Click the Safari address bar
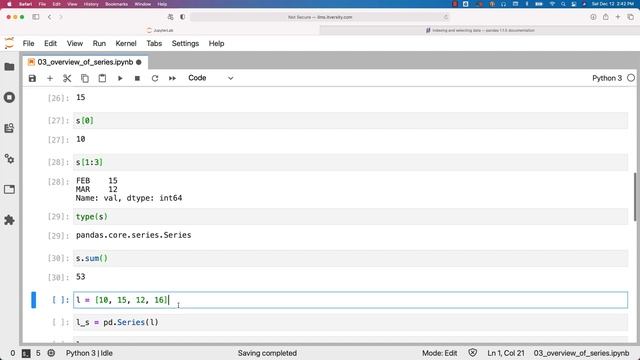Image resolution: width=640 pixels, height=360 pixels. point(320,17)
